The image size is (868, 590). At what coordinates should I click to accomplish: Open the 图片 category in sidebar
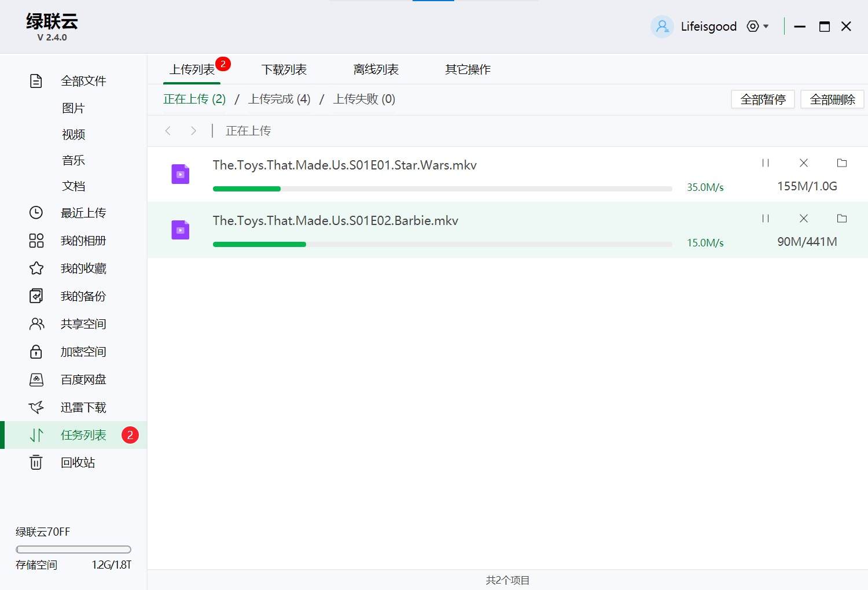click(73, 108)
